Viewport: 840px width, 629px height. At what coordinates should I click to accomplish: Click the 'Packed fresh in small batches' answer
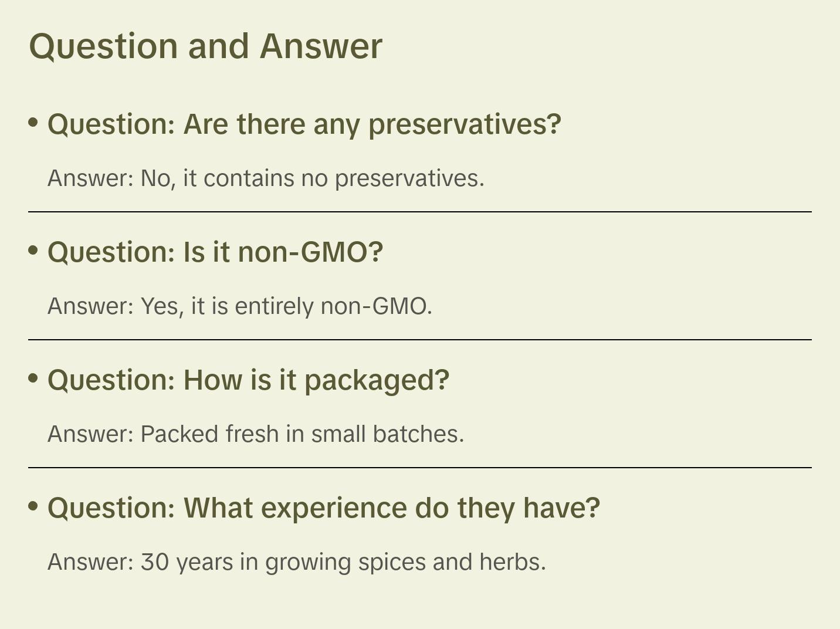point(256,434)
